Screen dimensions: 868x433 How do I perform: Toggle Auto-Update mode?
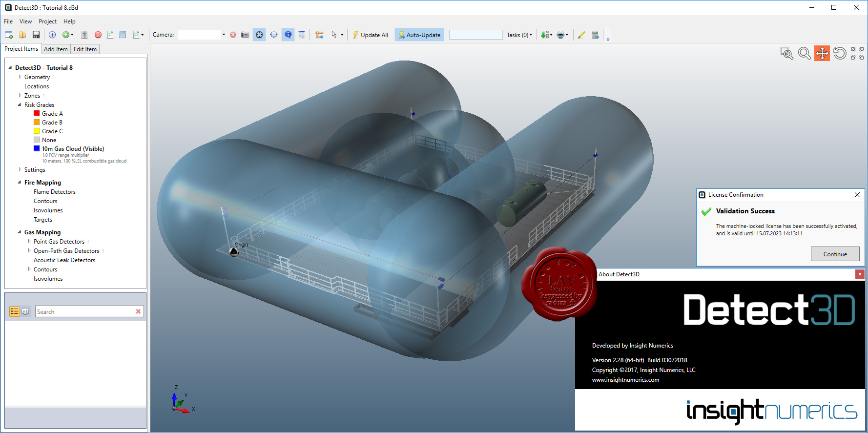(x=419, y=35)
